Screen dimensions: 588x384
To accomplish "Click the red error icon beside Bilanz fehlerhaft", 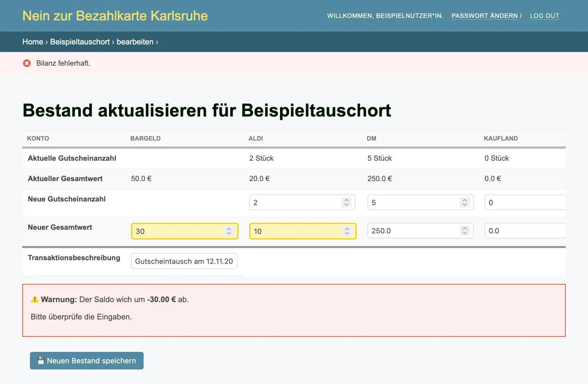I will pos(27,63).
